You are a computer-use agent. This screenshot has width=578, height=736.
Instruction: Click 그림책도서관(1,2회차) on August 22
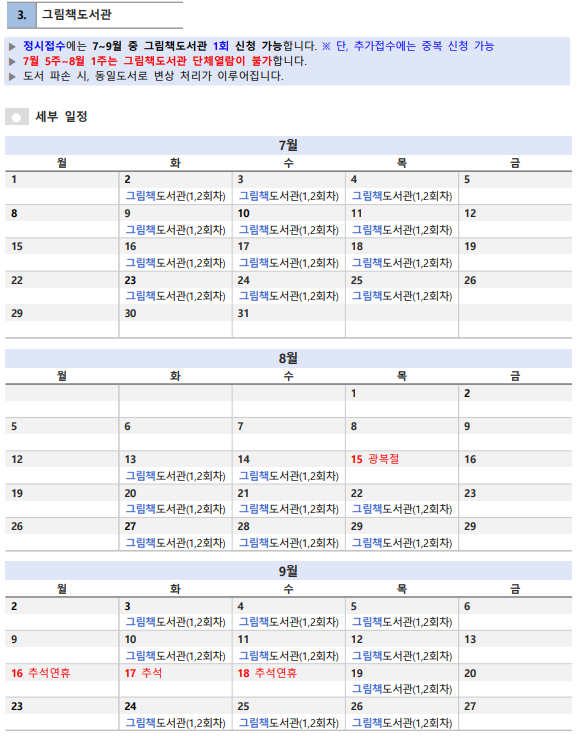click(x=402, y=509)
